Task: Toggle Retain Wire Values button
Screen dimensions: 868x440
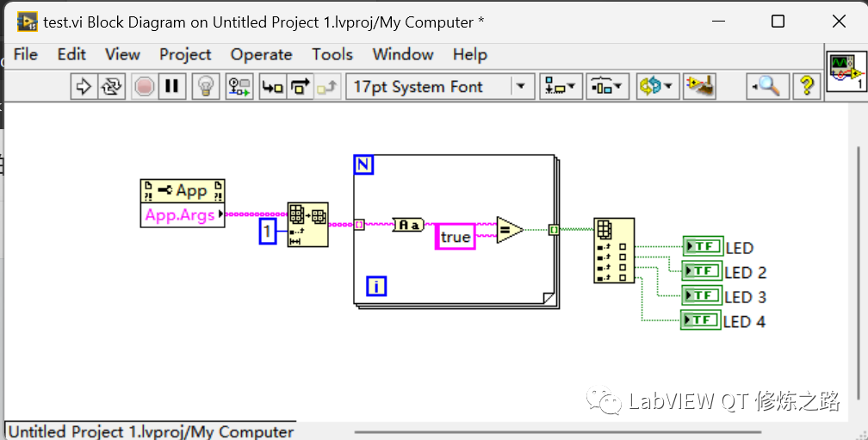Action: click(x=239, y=86)
